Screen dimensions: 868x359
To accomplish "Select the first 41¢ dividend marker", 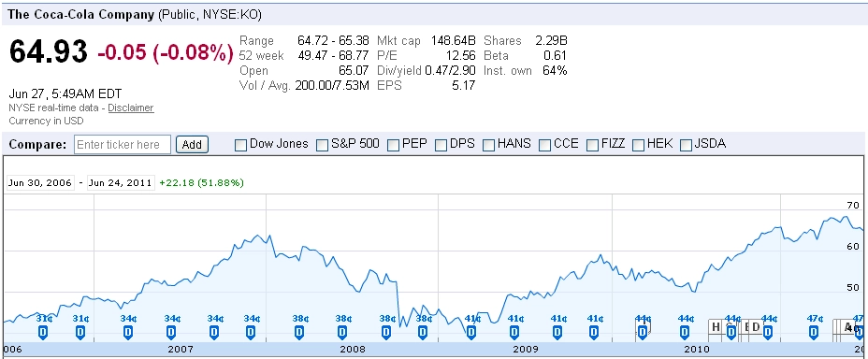I will [x=471, y=333].
